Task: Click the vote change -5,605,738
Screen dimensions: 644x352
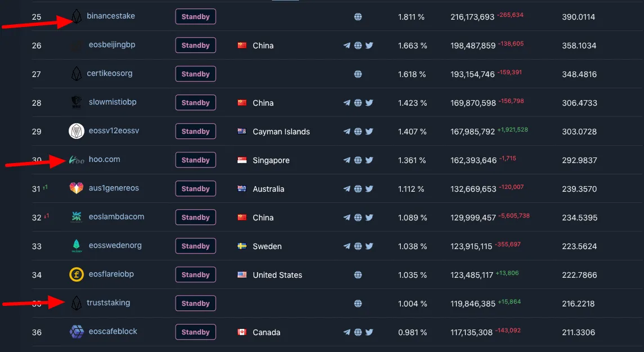Action: tap(514, 215)
